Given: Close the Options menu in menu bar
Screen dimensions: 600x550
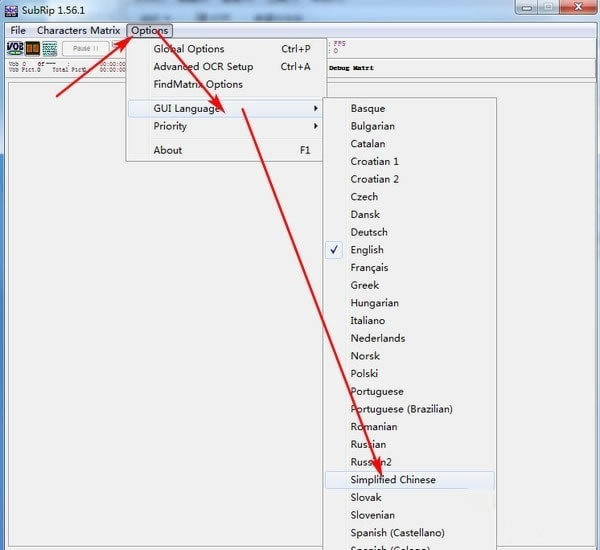Looking at the screenshot, I should pyautogui.click(x=150, y=30).
